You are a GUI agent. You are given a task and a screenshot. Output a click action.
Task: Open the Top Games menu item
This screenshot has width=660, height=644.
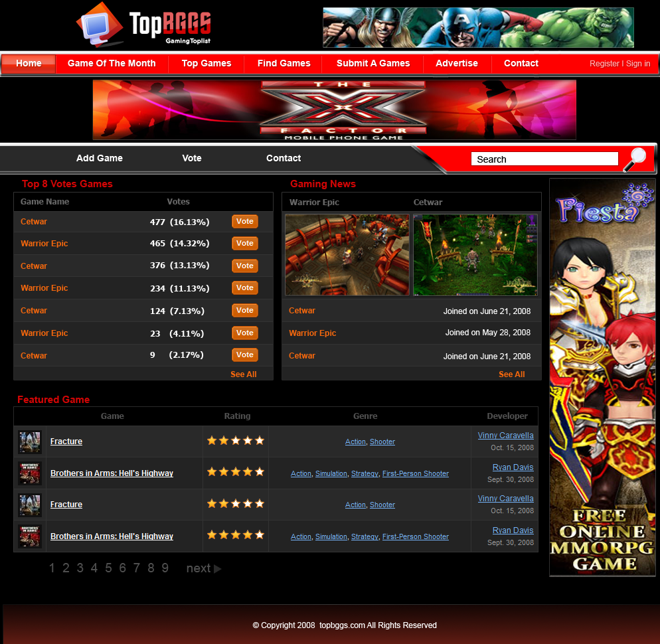click(206, 64)
